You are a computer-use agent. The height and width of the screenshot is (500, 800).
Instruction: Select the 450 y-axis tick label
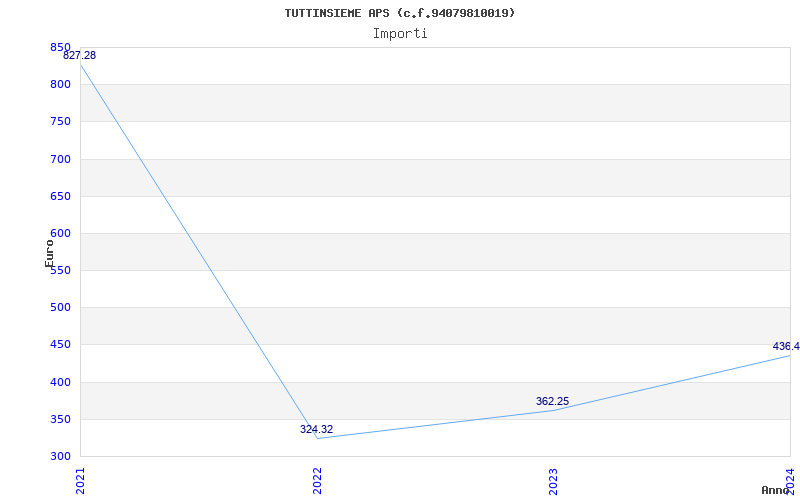tap(60, 345)
